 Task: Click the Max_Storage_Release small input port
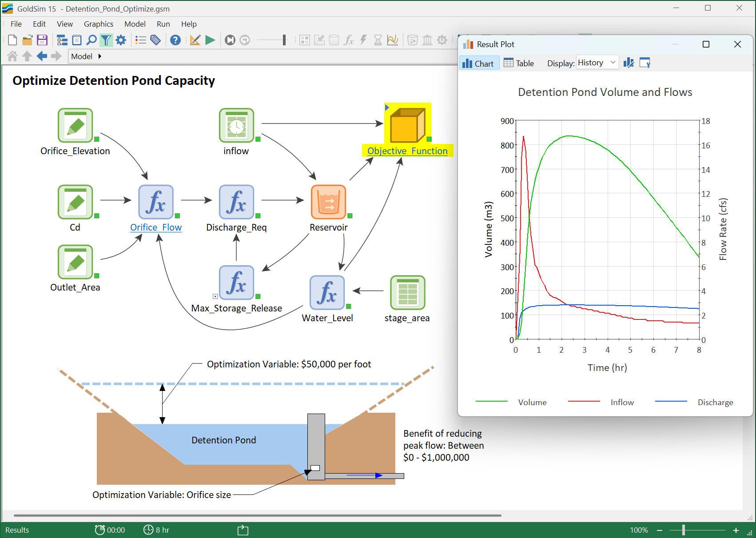(215, 296)
